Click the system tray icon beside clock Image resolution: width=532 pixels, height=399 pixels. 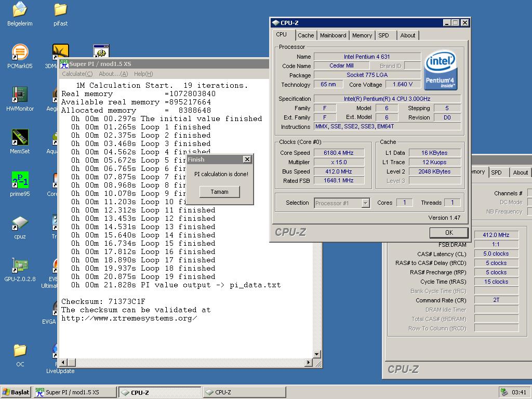pos(504,392)
